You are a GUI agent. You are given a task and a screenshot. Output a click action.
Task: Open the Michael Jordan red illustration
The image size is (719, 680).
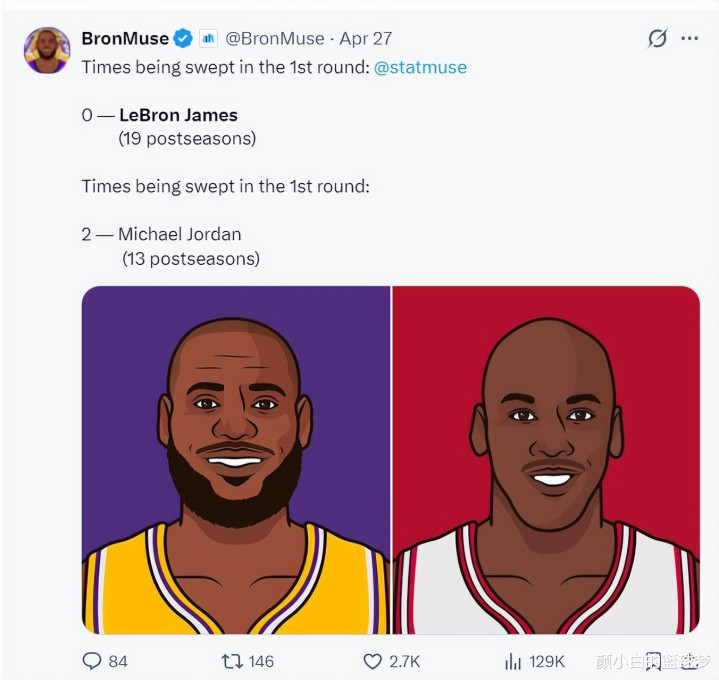[546, 460]
